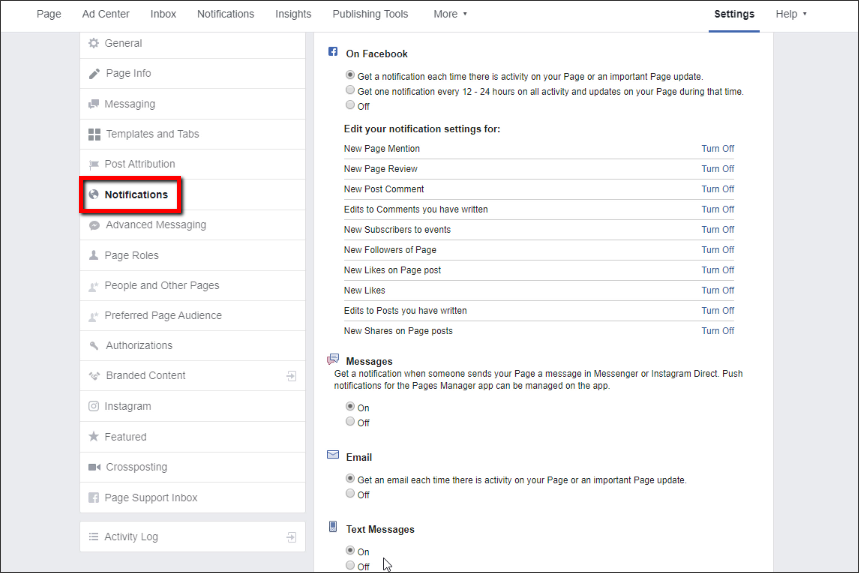Turn Off New Likes on Page post
Image resolution: width=859 pixels, height=573 pixels.
pyautogui.click(x=718, y=270)
